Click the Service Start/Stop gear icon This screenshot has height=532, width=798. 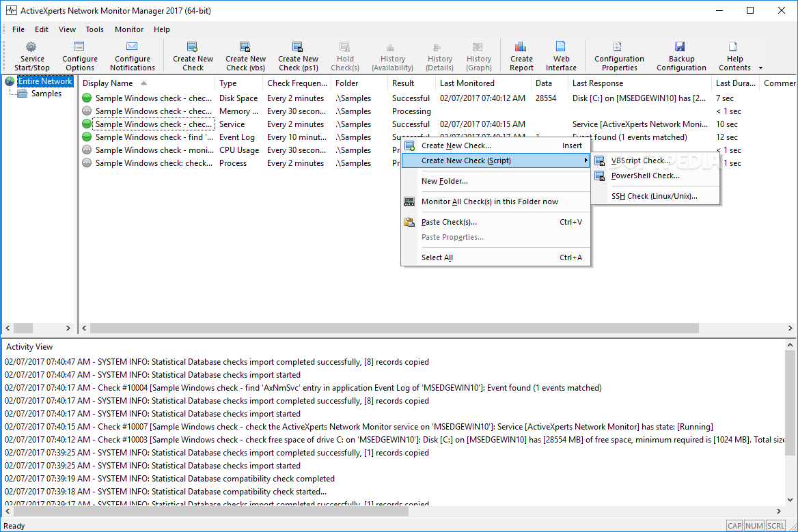[31, 47]
